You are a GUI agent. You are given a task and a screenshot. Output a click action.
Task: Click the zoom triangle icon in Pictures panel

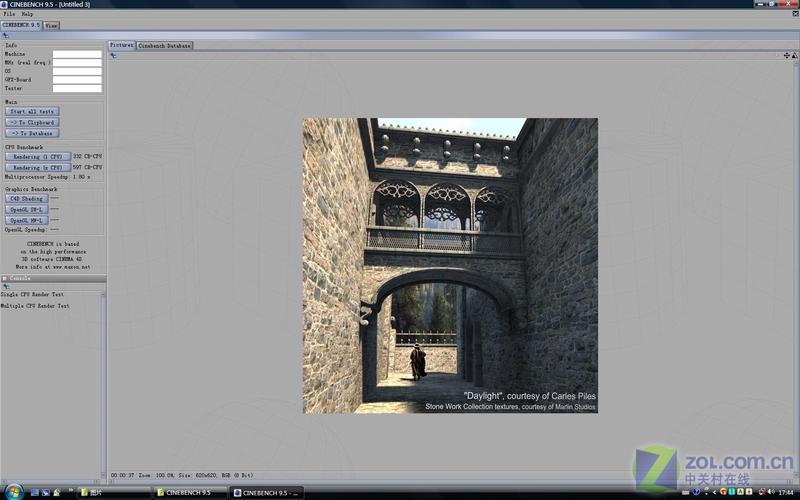pos(795,55)
